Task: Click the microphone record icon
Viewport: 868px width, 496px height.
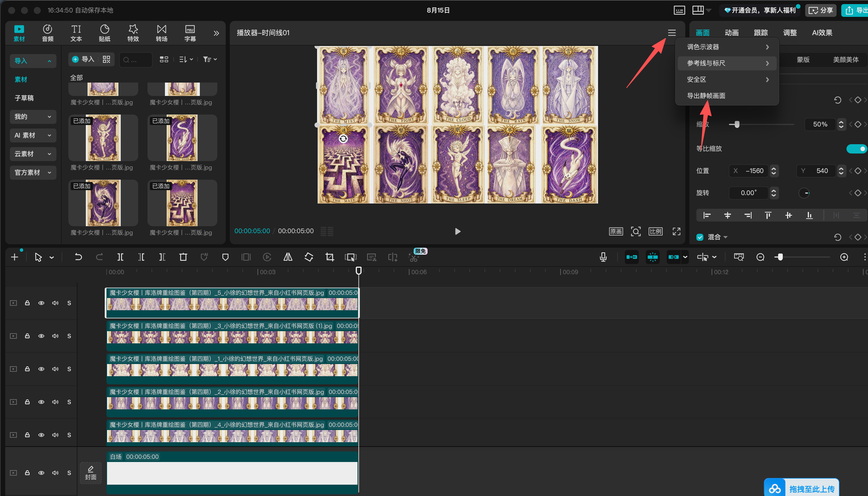Action: tap(603, 257)
